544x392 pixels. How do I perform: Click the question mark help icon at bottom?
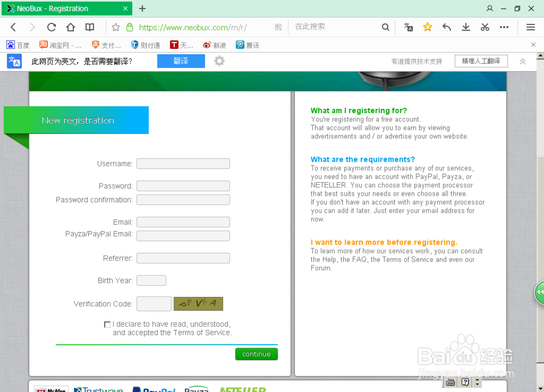pos(465,382)
